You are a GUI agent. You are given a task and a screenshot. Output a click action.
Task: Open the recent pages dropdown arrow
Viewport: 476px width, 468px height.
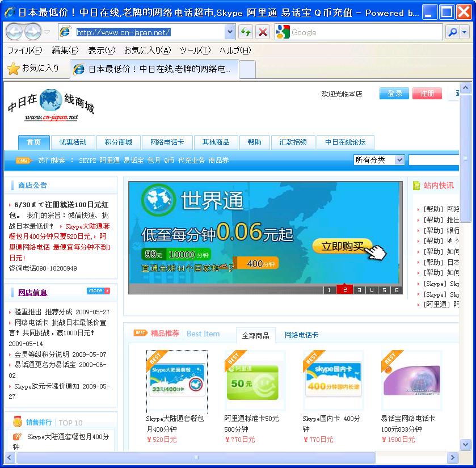tap(47, 32)
